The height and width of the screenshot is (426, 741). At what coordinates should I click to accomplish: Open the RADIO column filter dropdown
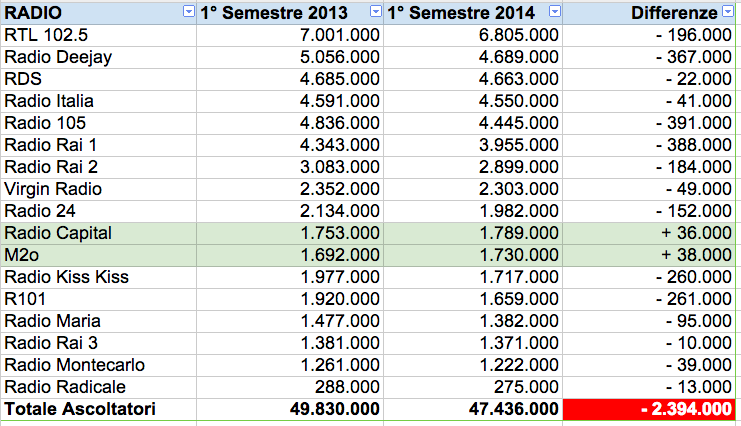pyautogui.click(x=189, y=12)
